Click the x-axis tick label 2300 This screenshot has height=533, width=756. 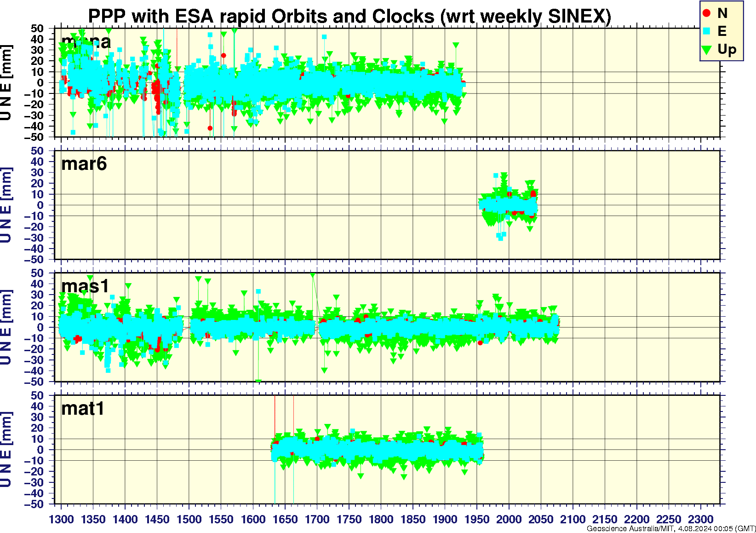700,519
